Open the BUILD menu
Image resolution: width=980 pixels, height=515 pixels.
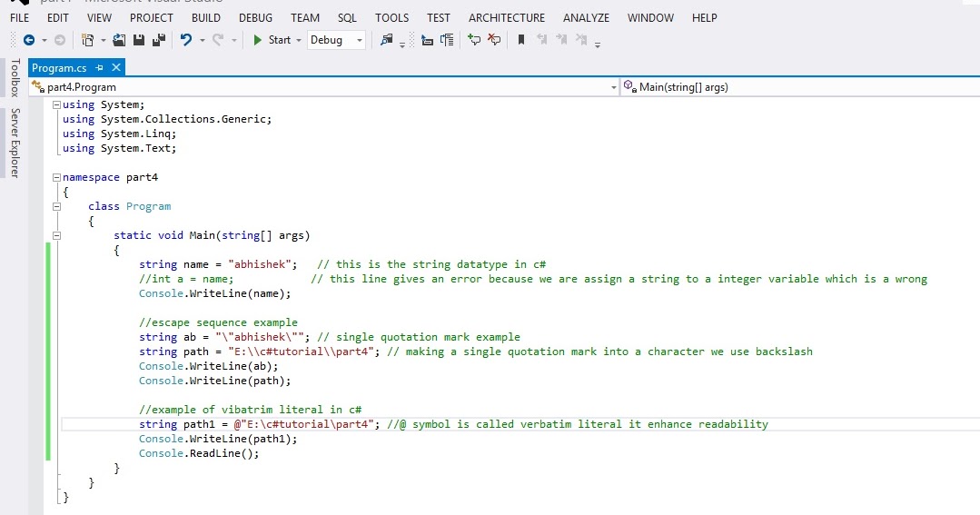205,18
